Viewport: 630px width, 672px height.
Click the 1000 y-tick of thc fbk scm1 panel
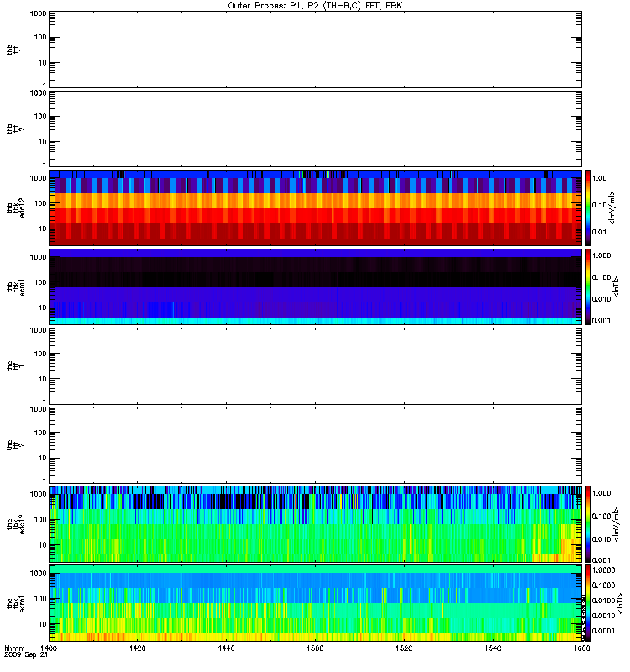click(x=38, y=574)
